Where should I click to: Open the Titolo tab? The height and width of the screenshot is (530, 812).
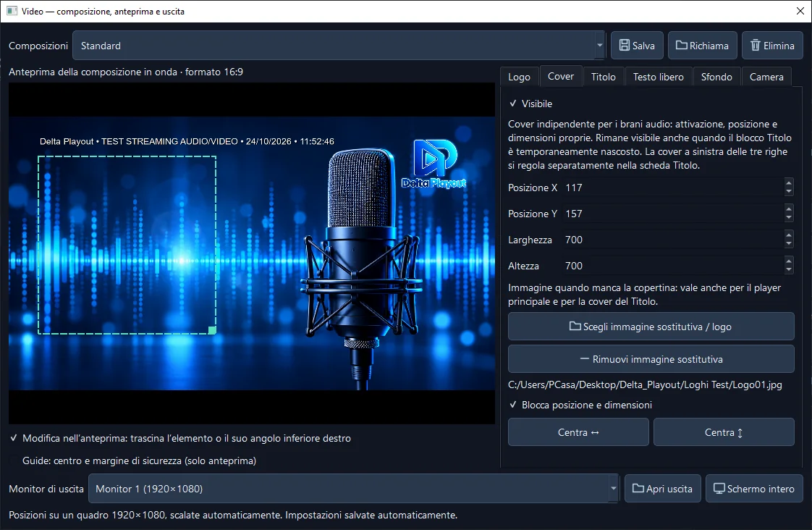coord(604,77)
